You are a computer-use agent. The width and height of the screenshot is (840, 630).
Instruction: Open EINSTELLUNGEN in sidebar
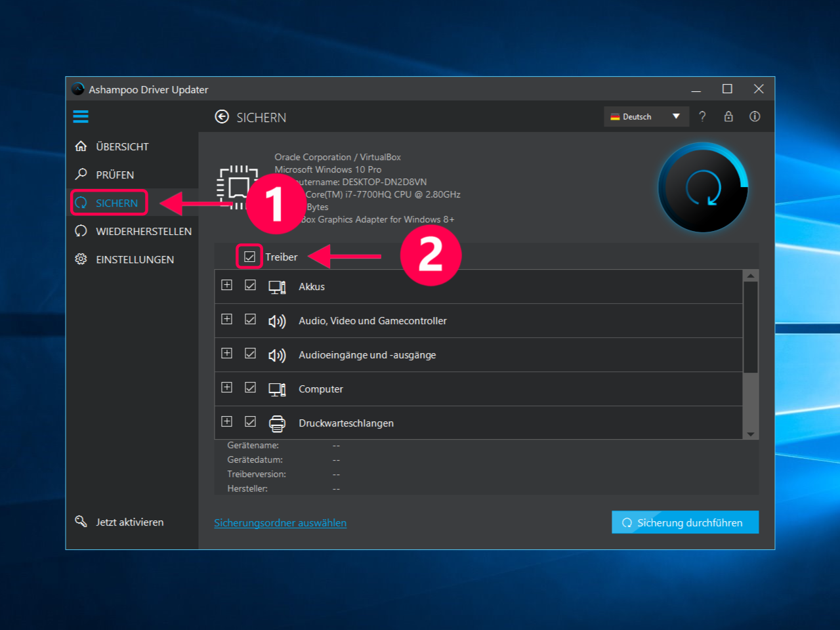pyautogui.click(x=135, y=259)
